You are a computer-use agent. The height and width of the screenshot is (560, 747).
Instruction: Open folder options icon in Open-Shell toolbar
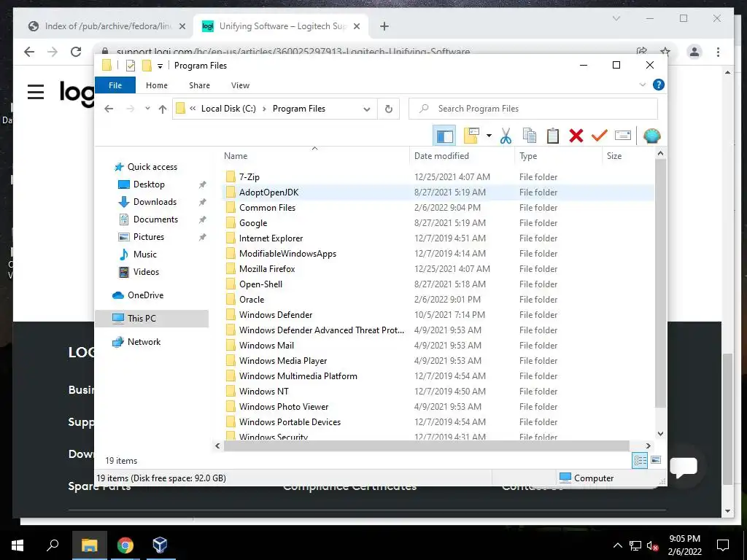pyautogui.click(x=471, y=136)
